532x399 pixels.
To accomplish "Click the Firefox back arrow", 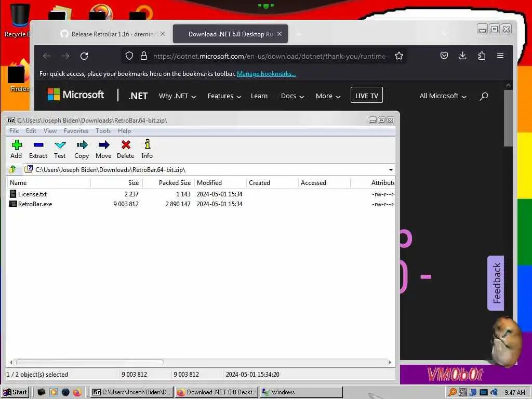I will pyautogui.click(x=47, y=56).
